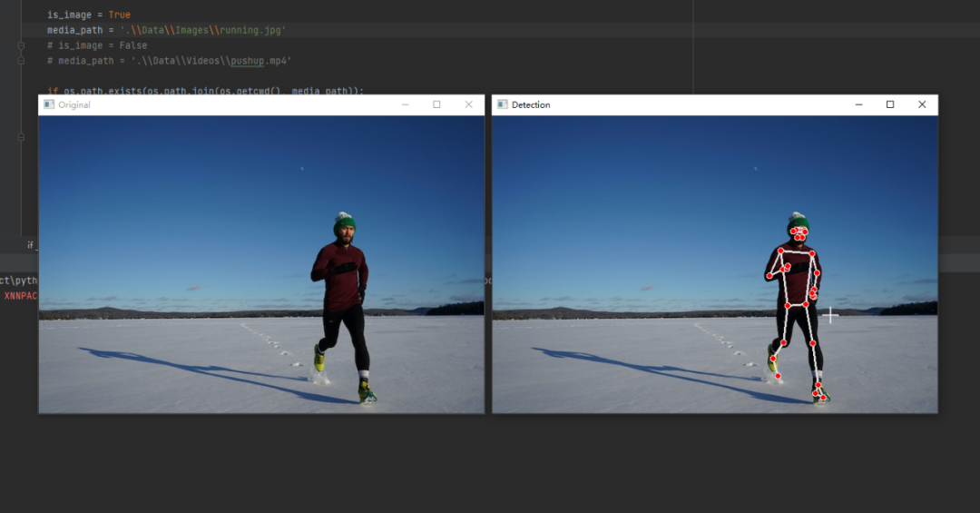Click the red XNNPAC console output text
This screenshot has height=513, width=980.
tap(21, 296)
